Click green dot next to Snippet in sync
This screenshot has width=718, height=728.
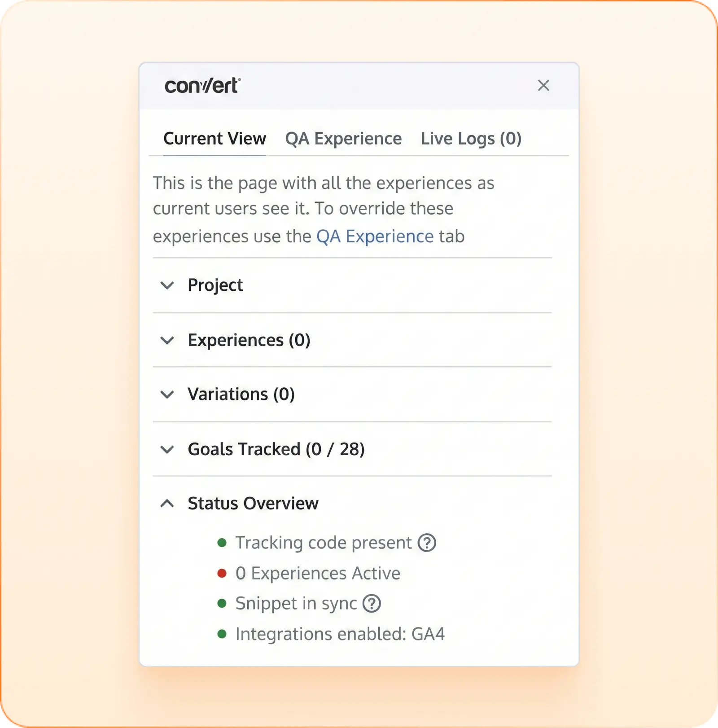pos(222,603)
